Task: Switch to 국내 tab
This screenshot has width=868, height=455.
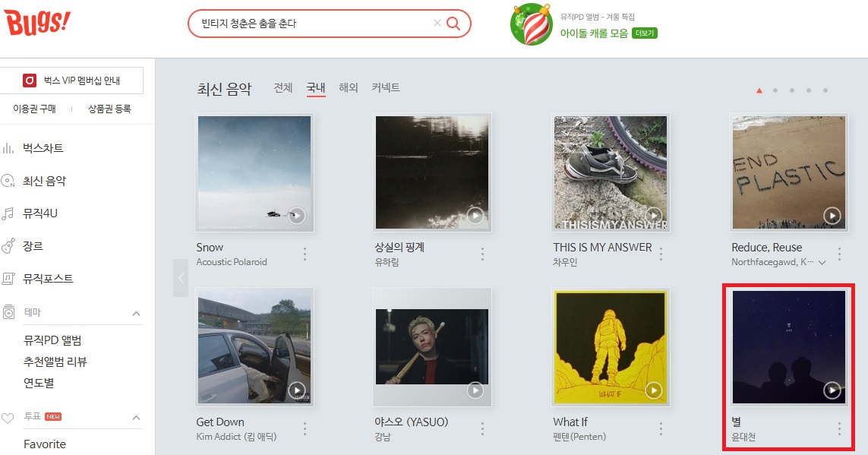Action: [x=316, y=87]
